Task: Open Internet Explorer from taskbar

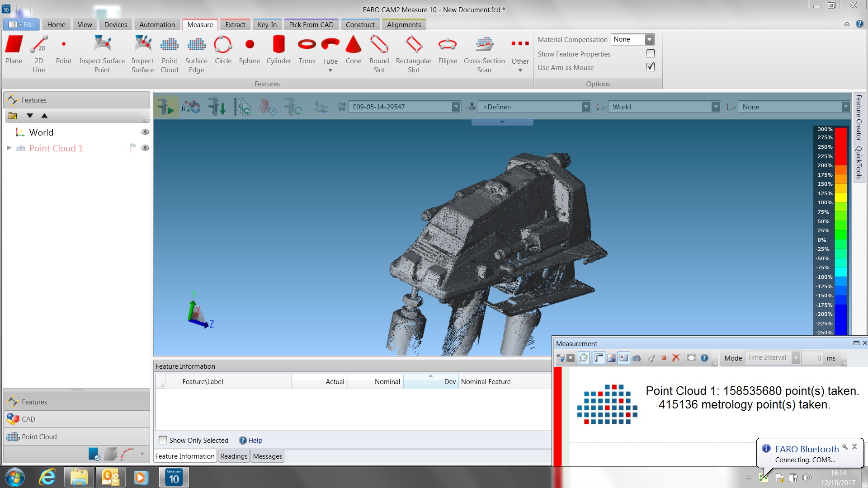Action: (47, 477)
